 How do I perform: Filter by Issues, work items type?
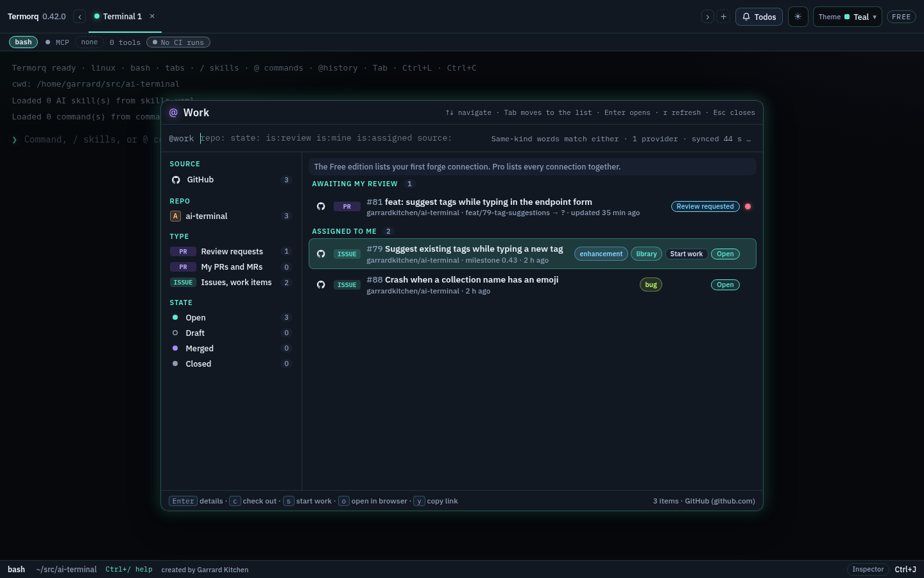coord(231,282)
